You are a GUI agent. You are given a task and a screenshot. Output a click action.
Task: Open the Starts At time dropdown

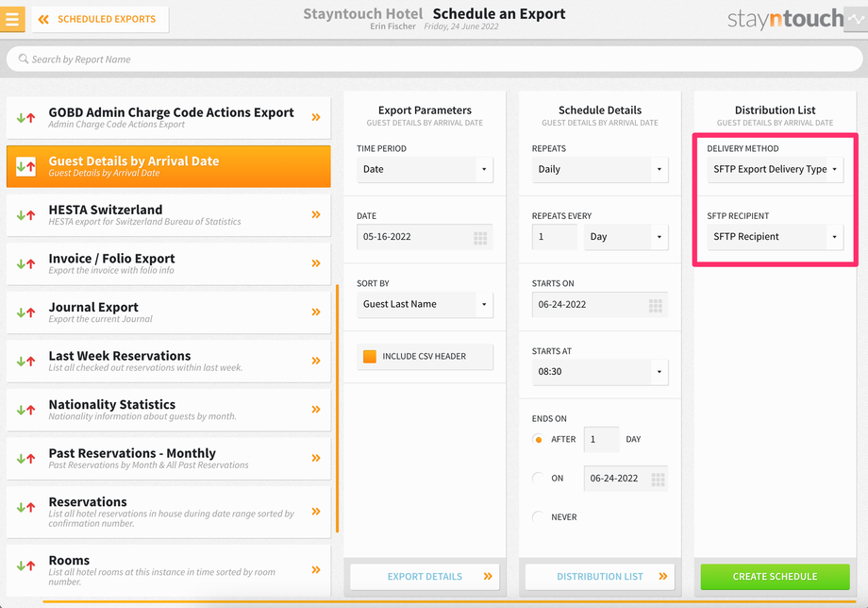tap(600, 372)
